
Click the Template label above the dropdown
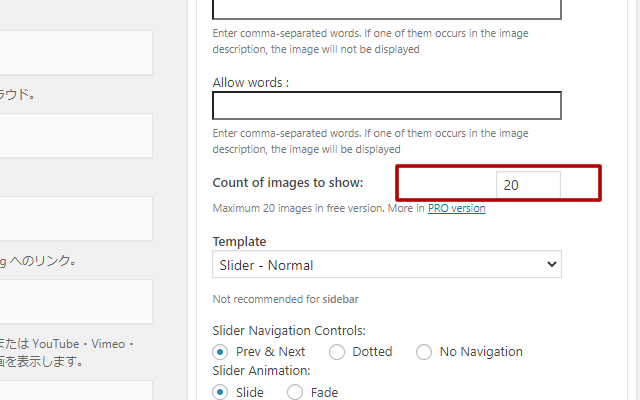tap(239, 241)
